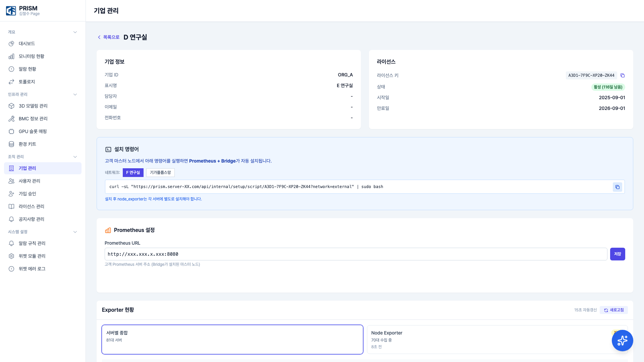Screen dimensions: 644x362
Task: Collapse the 시스템 설정 sidebar section
Action: click(x=75, y=232)
